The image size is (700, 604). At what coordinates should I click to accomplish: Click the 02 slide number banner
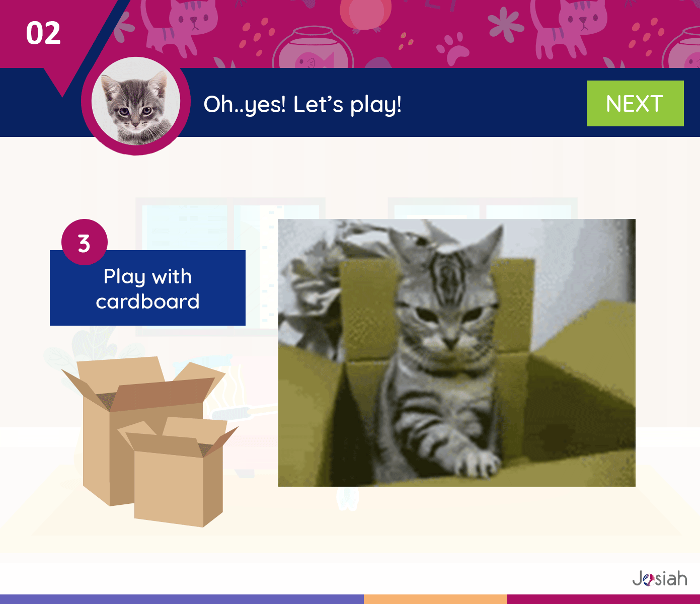pos(43,33)
